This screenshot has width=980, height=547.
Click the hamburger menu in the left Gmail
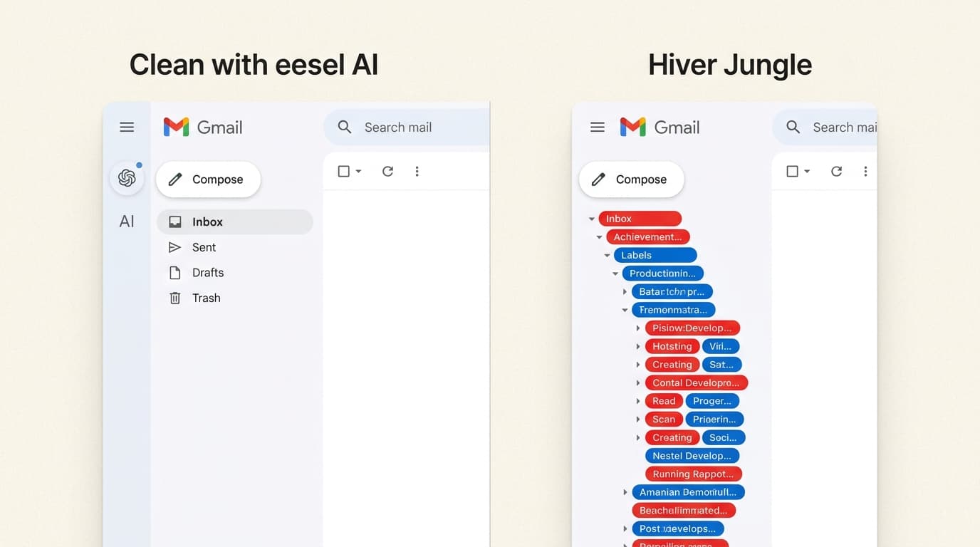[127, 127]
